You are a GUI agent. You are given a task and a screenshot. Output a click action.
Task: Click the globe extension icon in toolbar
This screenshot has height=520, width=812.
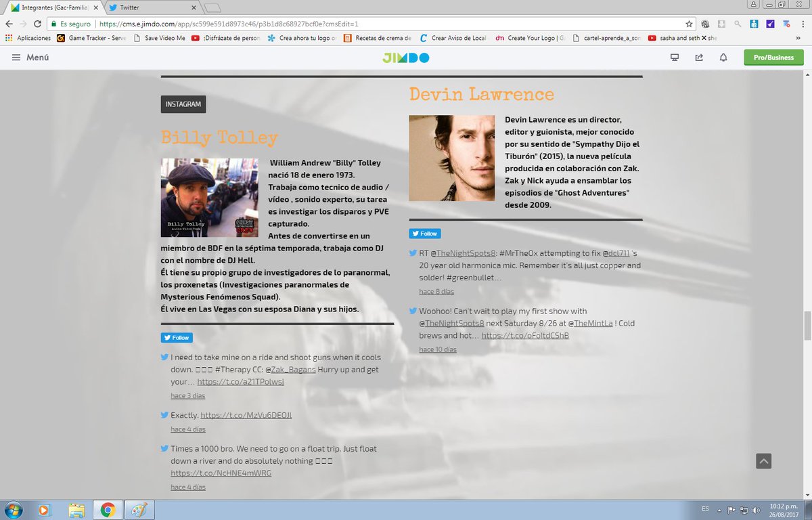click(706, 23)
